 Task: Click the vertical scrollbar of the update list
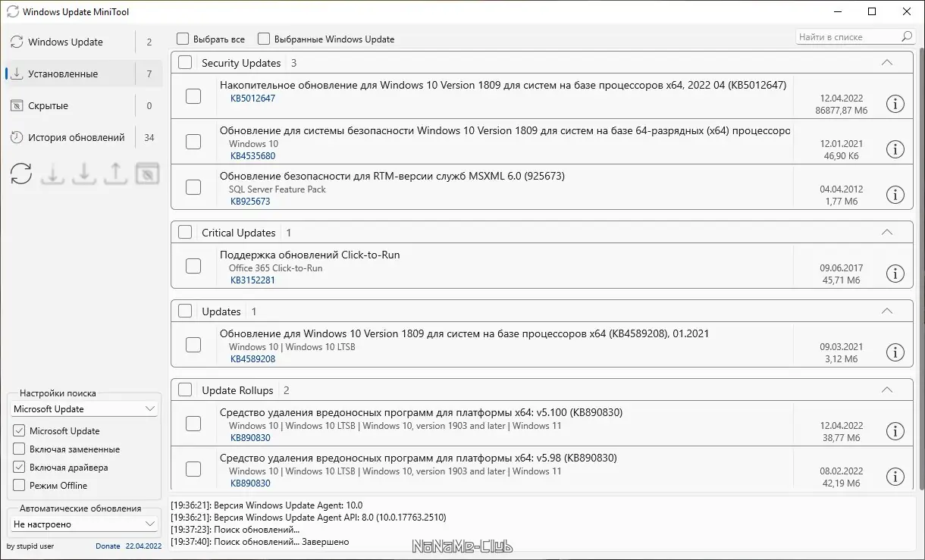click(920, 265)
